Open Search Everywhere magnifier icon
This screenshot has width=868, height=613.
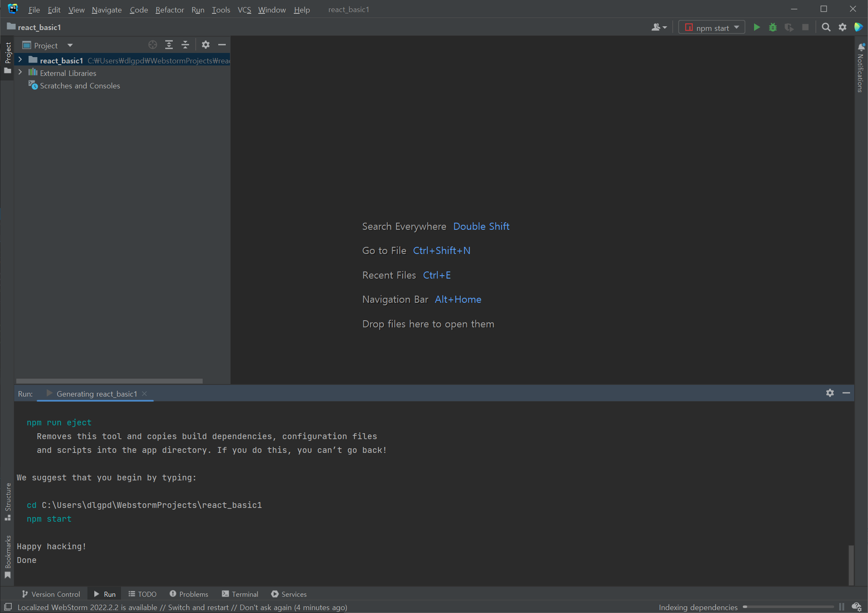pyautogui.click(x=826, y=28)
